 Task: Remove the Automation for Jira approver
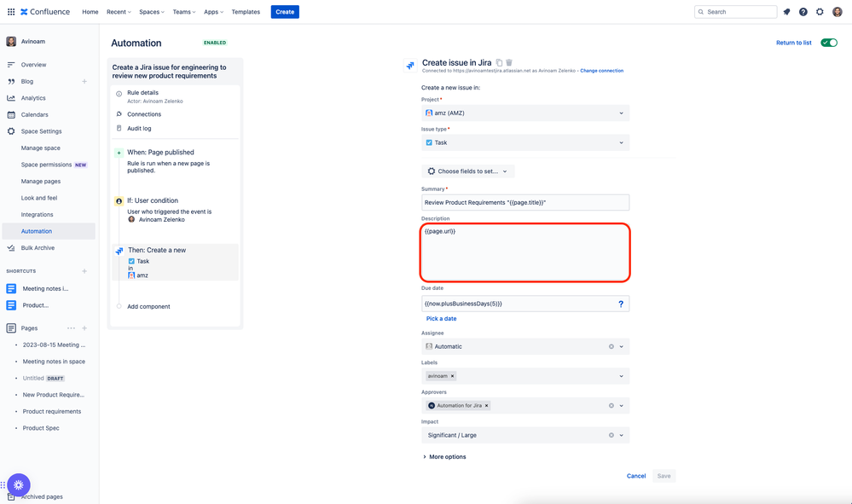pyautogui.click(x=486, y=406)
